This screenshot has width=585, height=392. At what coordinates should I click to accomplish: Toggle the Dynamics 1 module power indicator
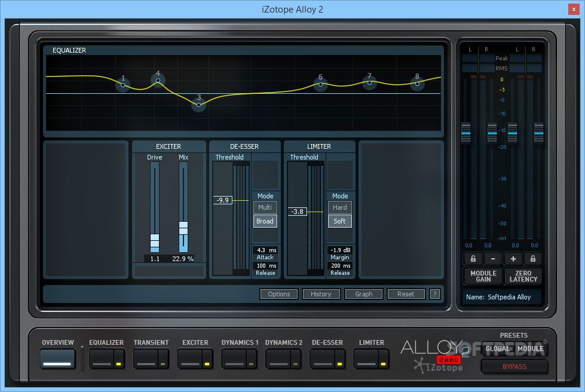click(251, 359)
